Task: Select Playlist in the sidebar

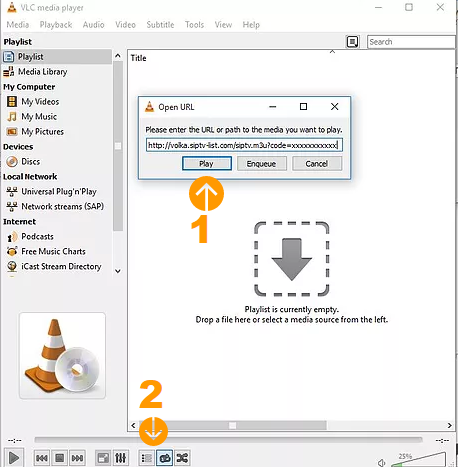Action: pos(57,57)
